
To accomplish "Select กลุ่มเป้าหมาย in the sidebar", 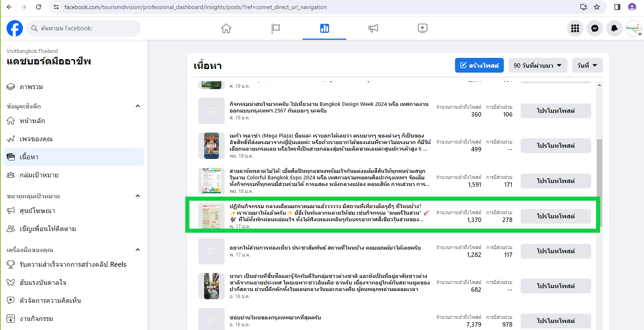I will [39, 175].
